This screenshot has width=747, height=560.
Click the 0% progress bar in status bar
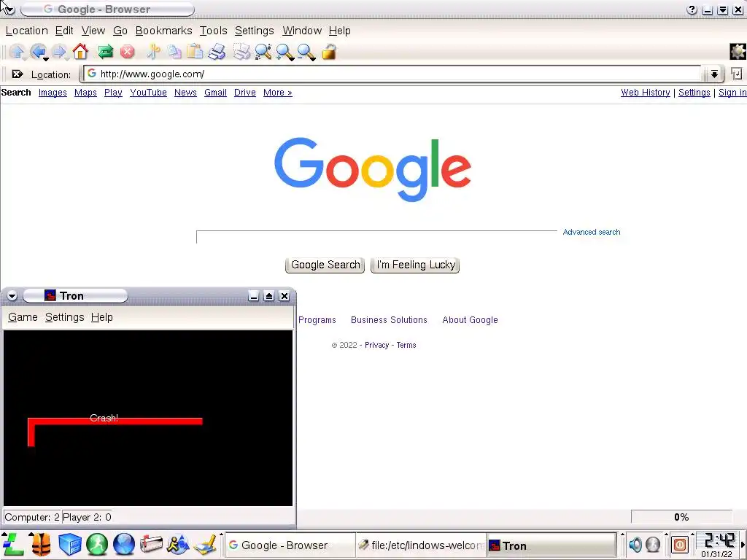tap(681, 517)
